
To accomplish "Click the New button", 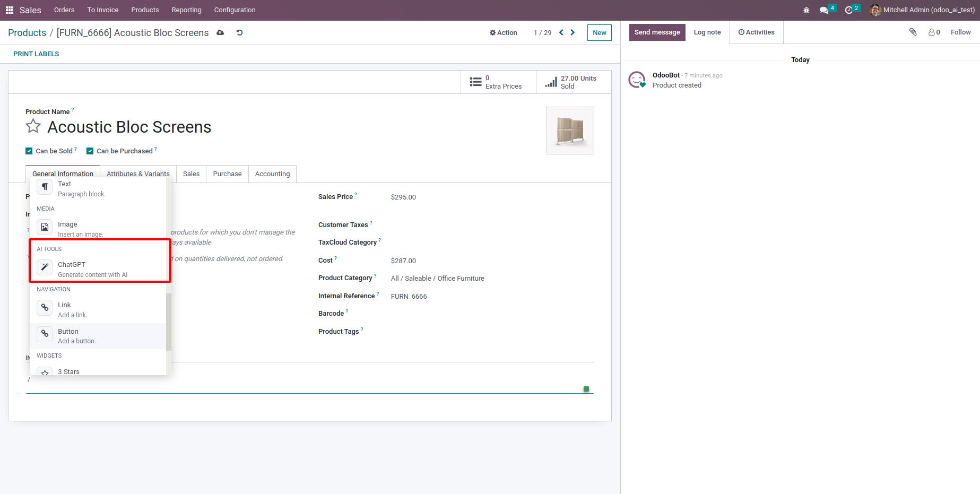I will coord(600,32).
